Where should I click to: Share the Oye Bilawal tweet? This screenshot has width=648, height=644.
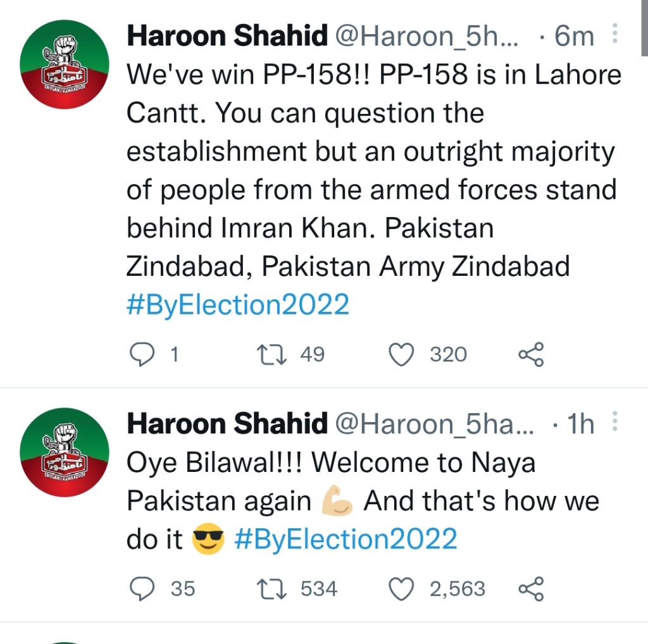pyautogui.click(x=532, y=589)
